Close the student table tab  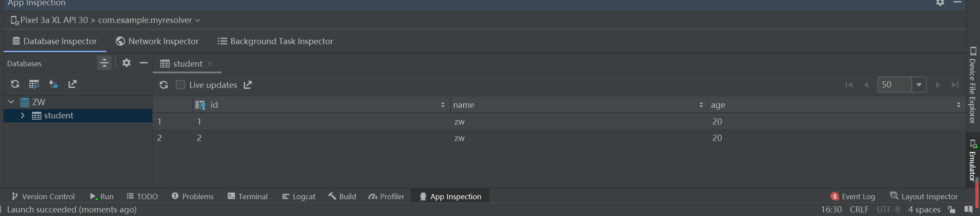pyautogui.click(x=210, y=64)
